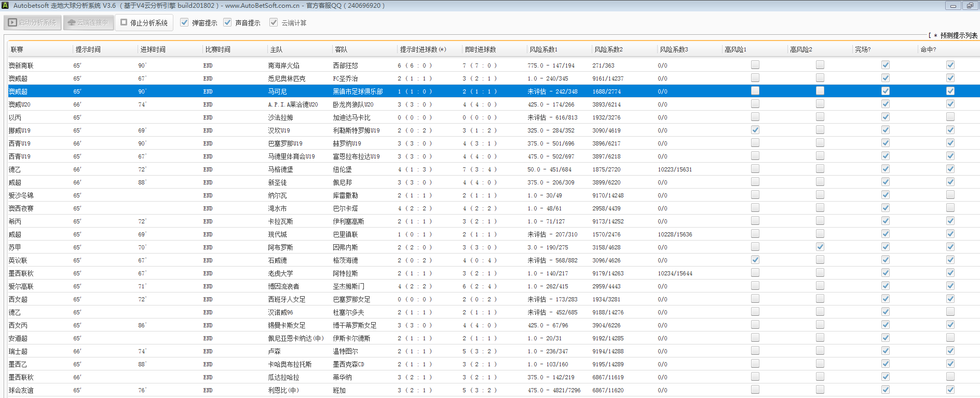
Task: Disable the 声音提示 checkbox
Action: tap(227, 22)
